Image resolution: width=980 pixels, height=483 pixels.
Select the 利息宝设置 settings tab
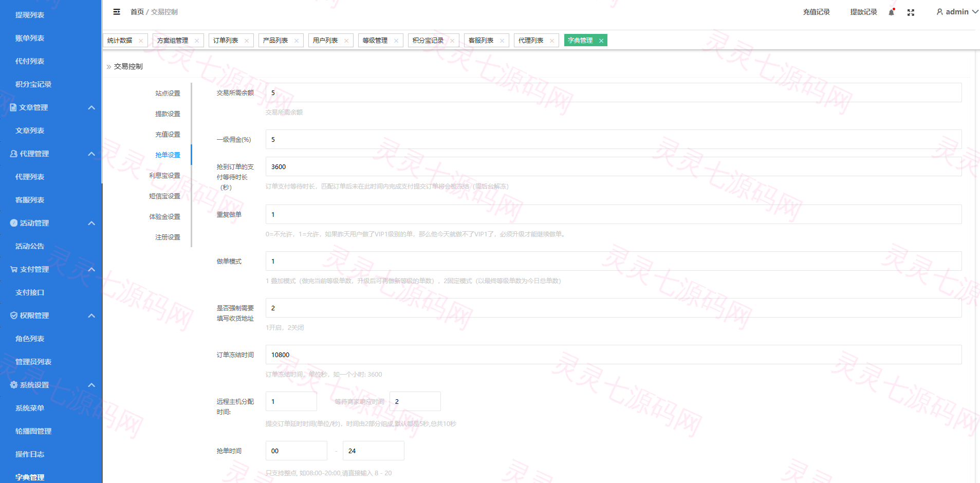[x=164, y=175]
